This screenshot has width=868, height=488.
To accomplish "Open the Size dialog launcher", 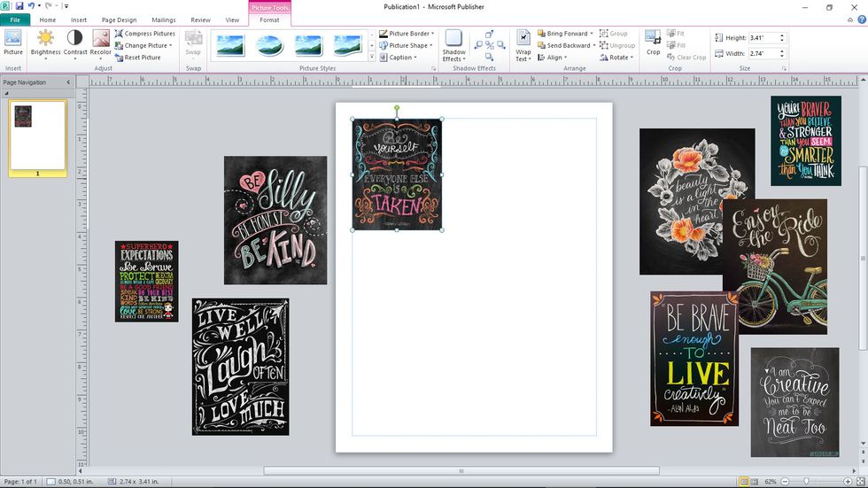I will pyautogui.click(x=784, y=68).
